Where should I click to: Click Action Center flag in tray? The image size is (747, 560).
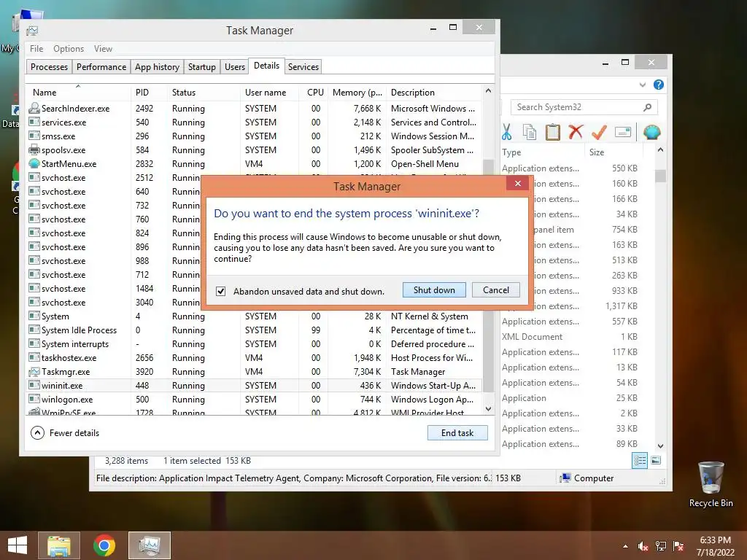pyautogui.click(x=678, y=546)
